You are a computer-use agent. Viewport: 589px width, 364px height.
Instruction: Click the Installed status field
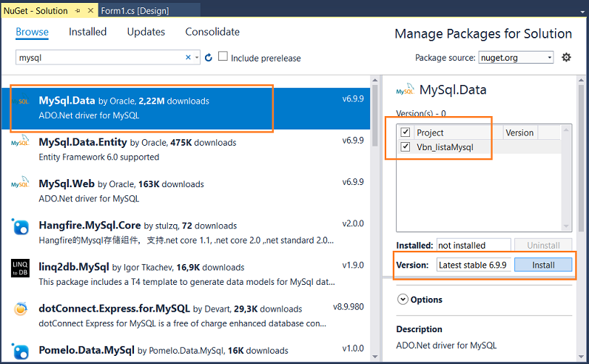(x=474, y=246)
